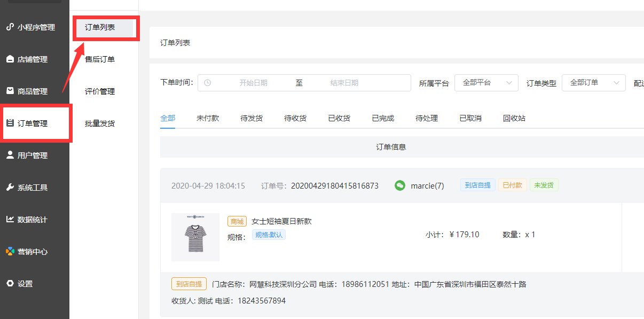Open the 全部订单 order type dropdown

(x=594, y=83)
